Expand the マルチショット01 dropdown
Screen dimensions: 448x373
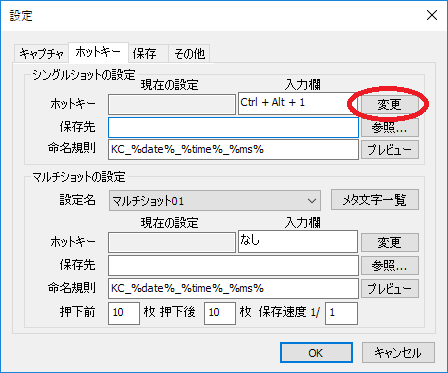(x=215, y=201)
